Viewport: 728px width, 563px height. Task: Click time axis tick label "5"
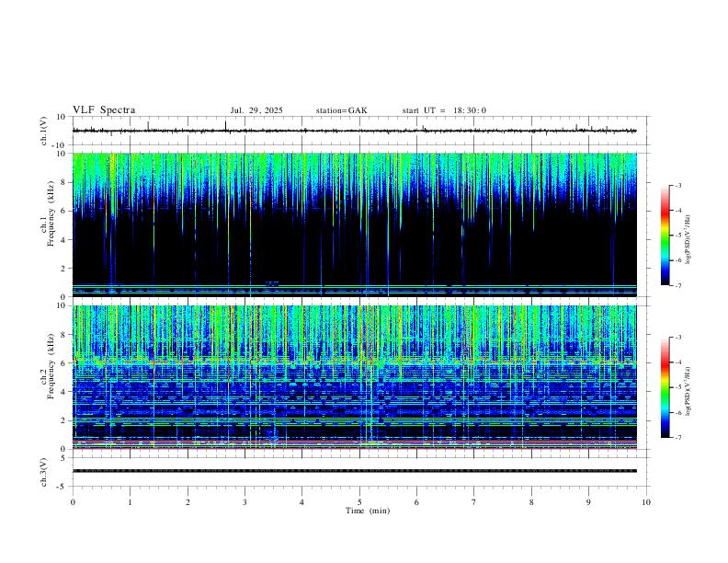point(359,502)
